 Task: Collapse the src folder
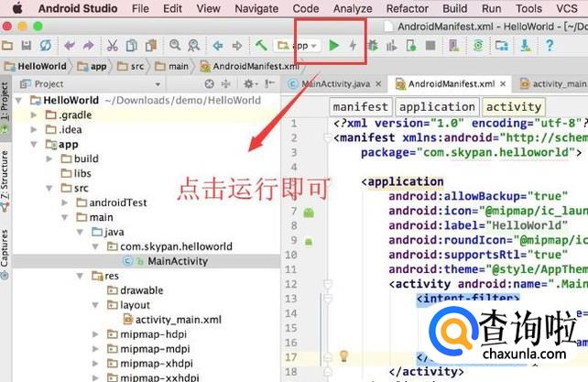49,189
